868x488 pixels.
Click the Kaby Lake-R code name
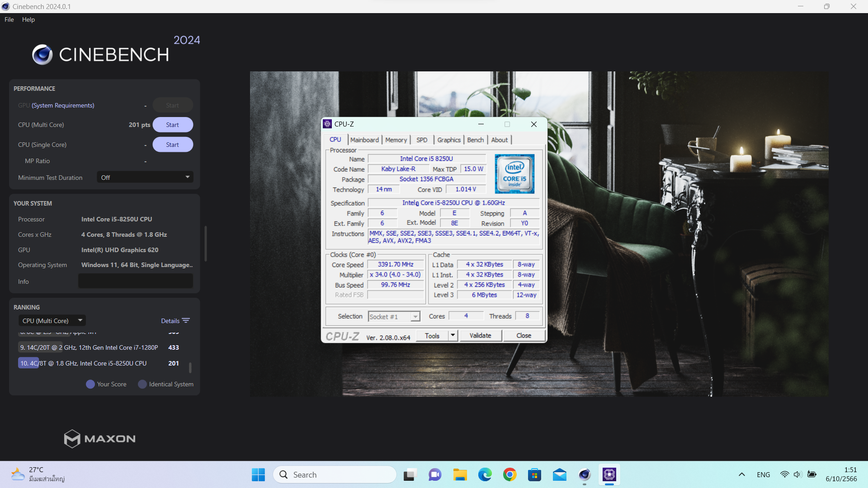coord(398,169)
